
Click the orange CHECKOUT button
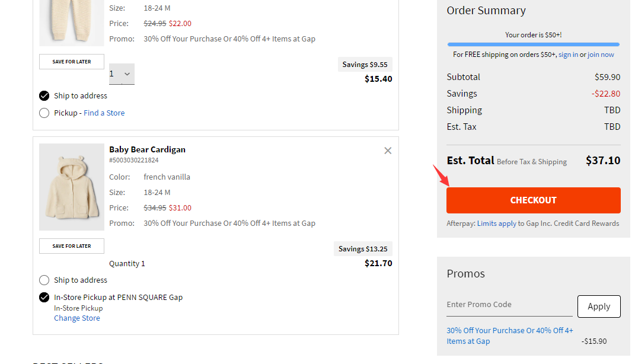click(534, 200)
